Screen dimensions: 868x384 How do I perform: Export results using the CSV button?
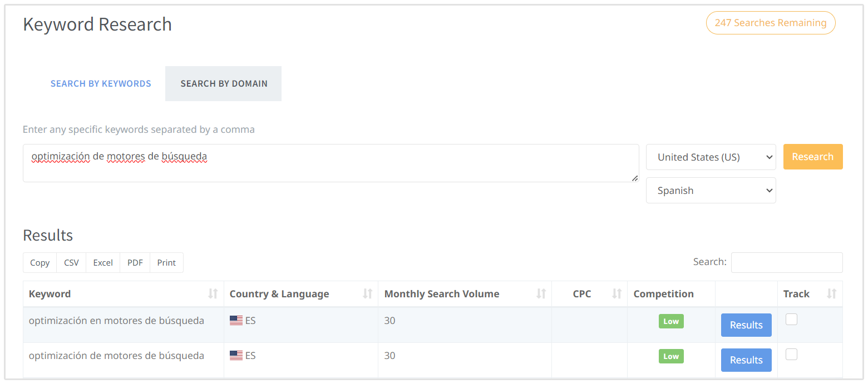click(71, 263)
